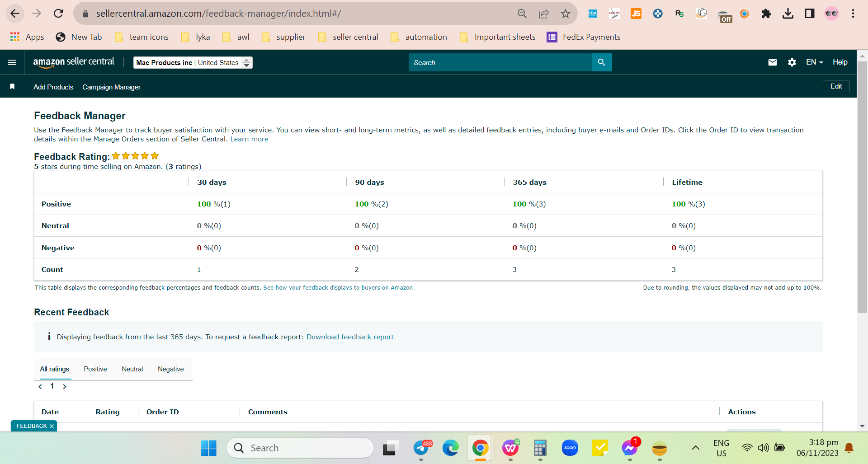Open the Seller Central hamburger menu
The height and width of the screenshot is (464, 868).
(x=12, y=62)
